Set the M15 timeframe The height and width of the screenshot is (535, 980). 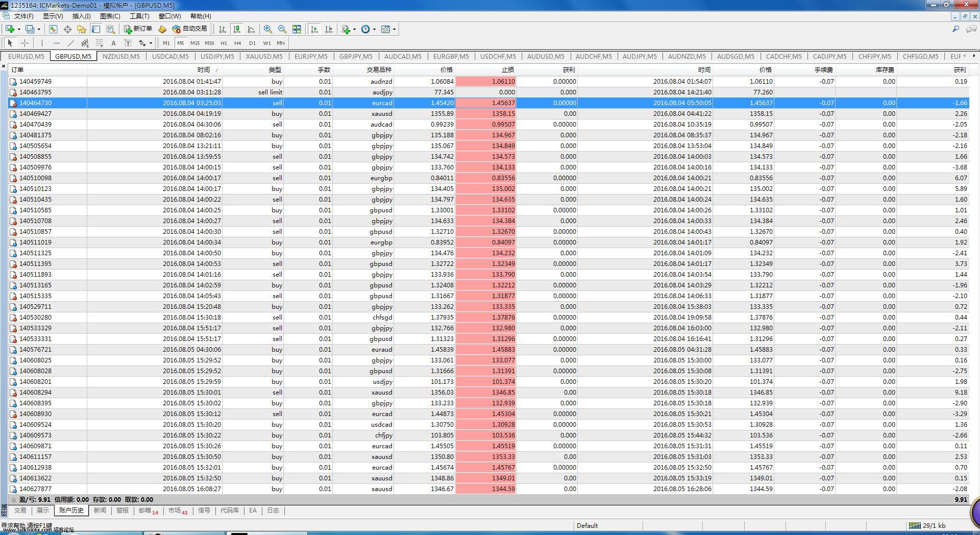(x=195, y=43)
